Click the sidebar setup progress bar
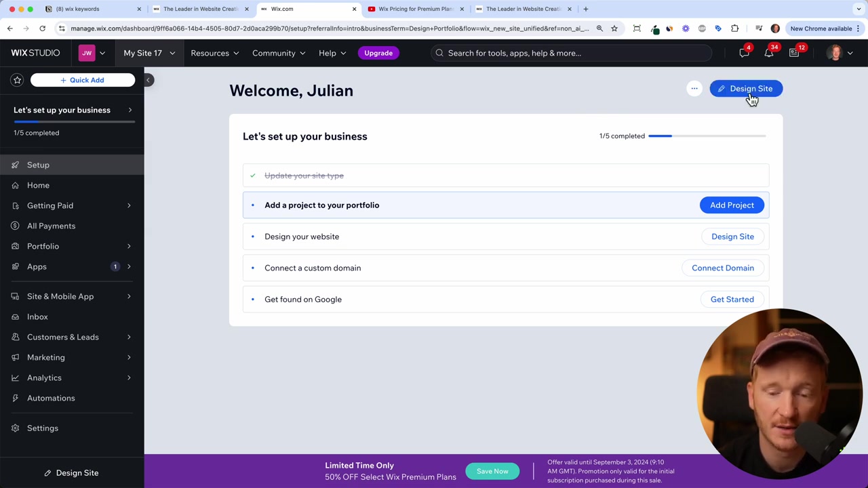Image resolution: width=868 pixels, height=488 pixels. [x=74, y=121]
